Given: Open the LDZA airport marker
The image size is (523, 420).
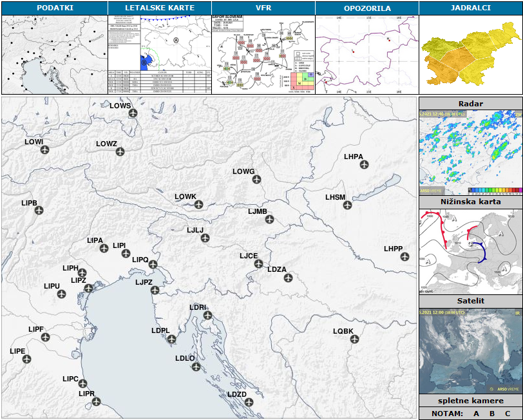Looking at the screenshot, I should click(x=288, y=278).
